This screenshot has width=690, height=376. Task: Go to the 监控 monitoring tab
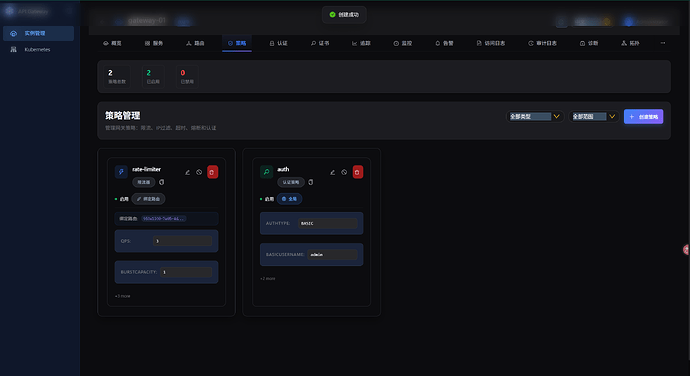403,43
